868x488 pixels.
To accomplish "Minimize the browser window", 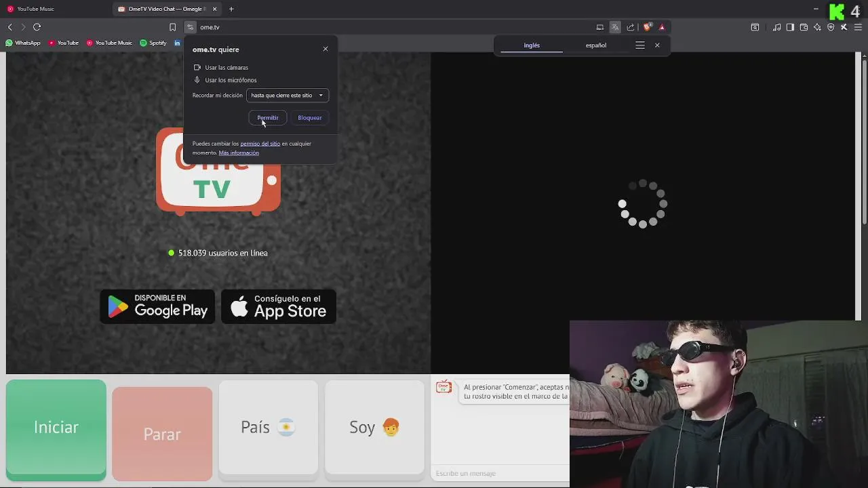I will coord(816,9).
